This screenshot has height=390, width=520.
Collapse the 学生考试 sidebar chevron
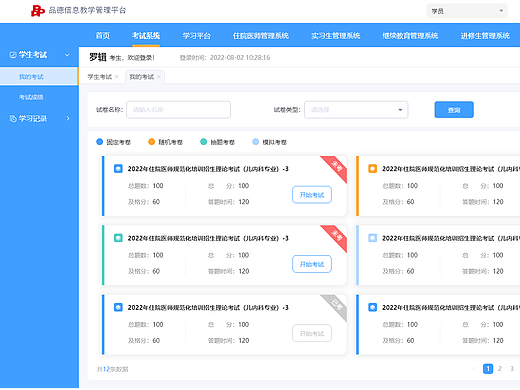(67, 55)
